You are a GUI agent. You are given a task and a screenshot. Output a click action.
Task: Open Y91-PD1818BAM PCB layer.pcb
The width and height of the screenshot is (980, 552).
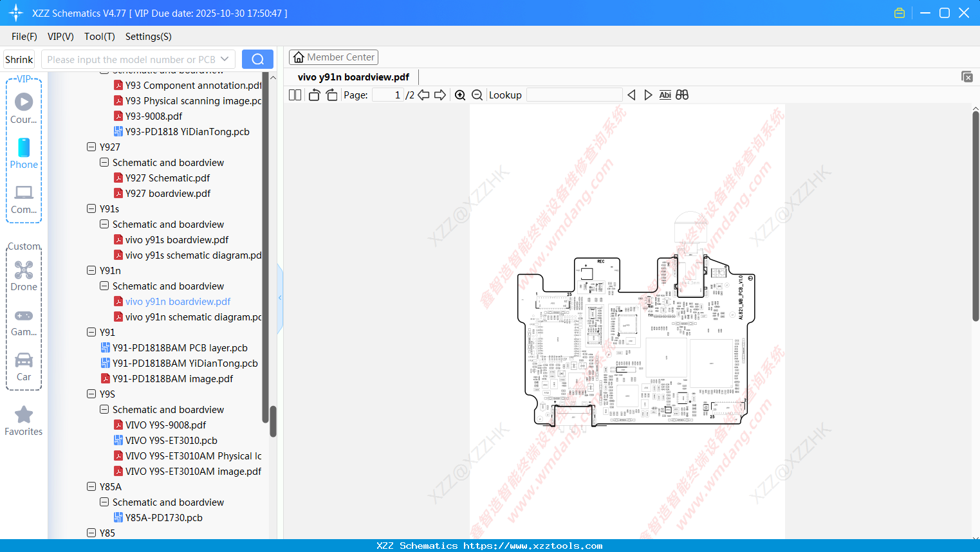pyautogui.click(x=174, y=347)
